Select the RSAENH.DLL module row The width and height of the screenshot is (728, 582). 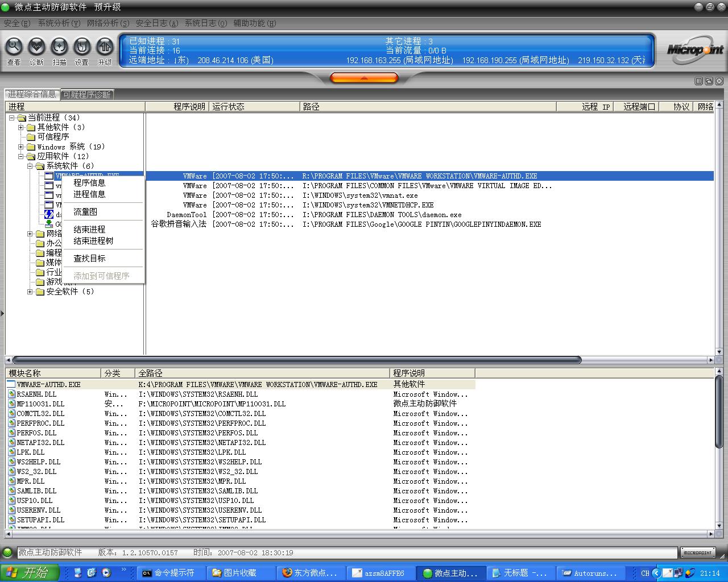240,394
